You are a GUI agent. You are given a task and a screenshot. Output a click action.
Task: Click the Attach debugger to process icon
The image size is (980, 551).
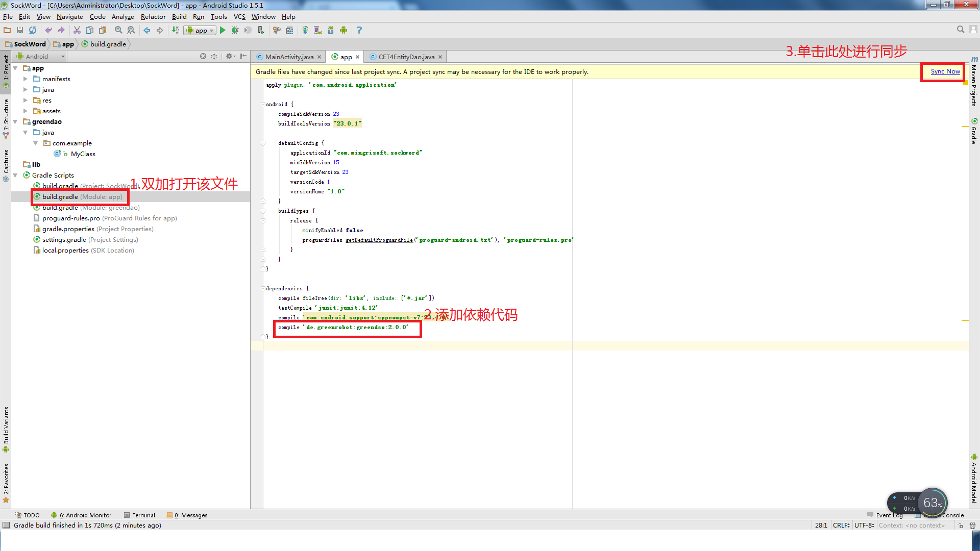coord(261,30)
